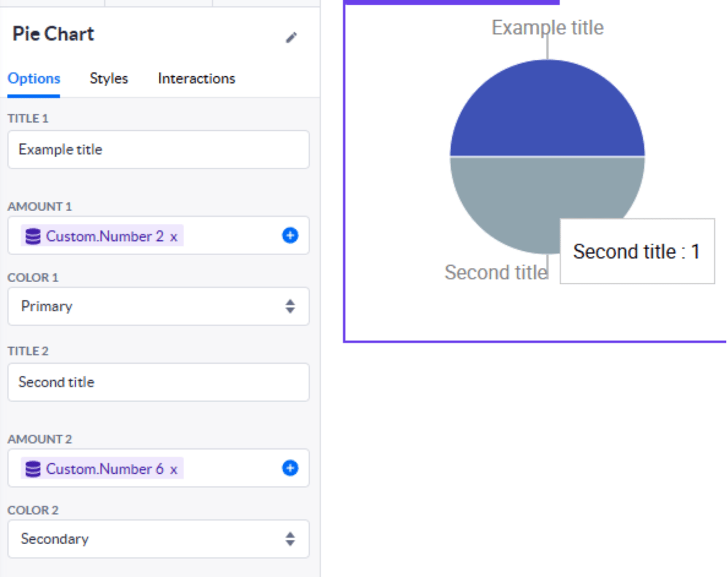The width and height of the screenshot is (728, 577).
Task: Click the Second title : 1 tooltip
Action: coord(637,251)
